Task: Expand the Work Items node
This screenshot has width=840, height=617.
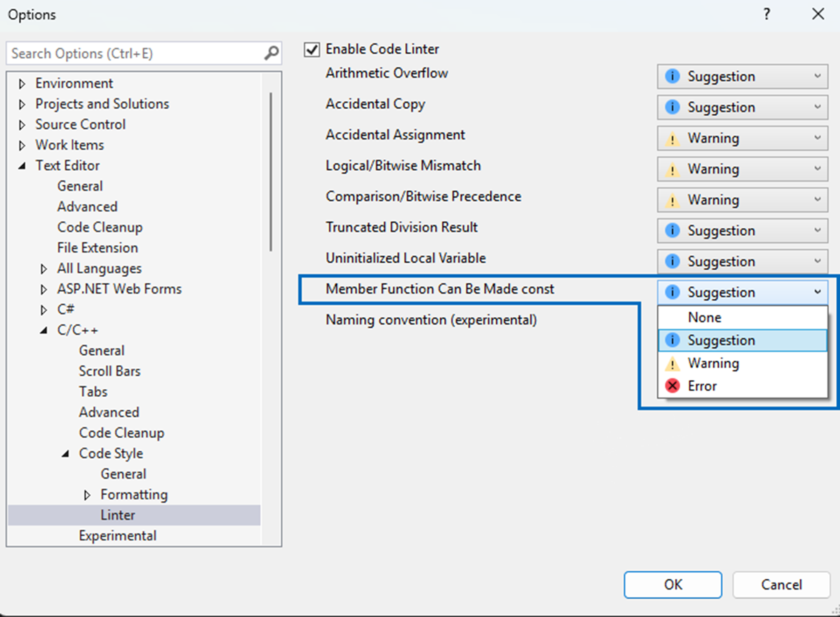Action: tap(21, 146)
